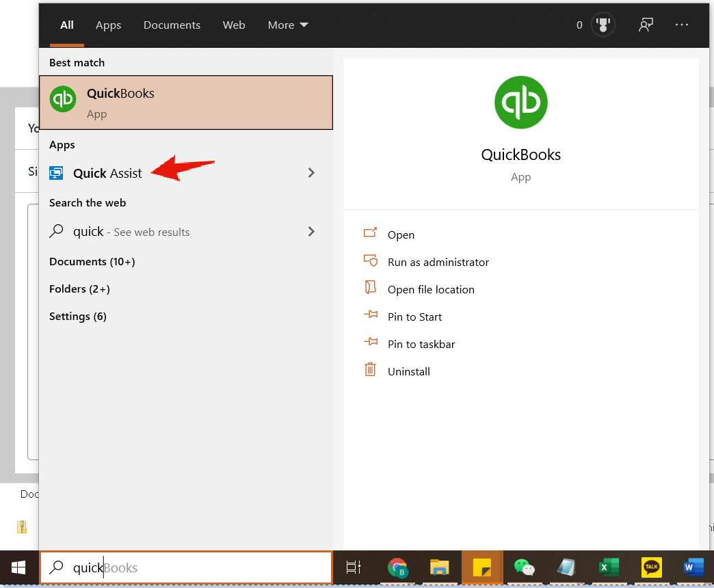714x588 pixels.
Task: Click the magnifier icon in search box
Action: coord(57,567)
